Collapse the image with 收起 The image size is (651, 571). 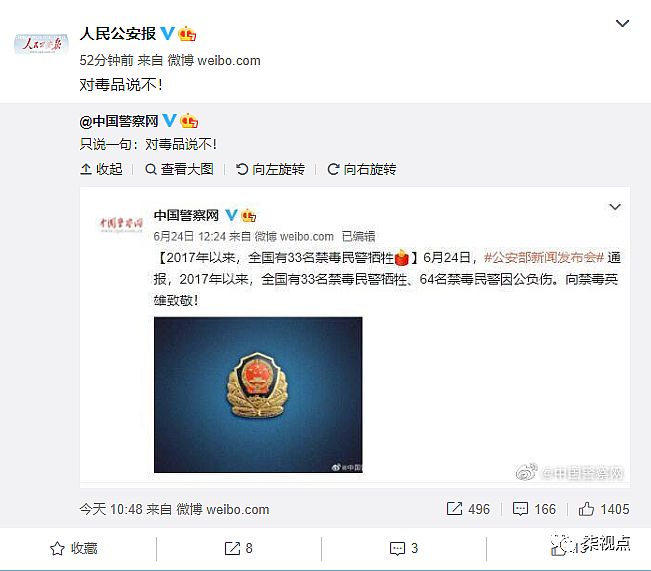click(x=101, y=169)
